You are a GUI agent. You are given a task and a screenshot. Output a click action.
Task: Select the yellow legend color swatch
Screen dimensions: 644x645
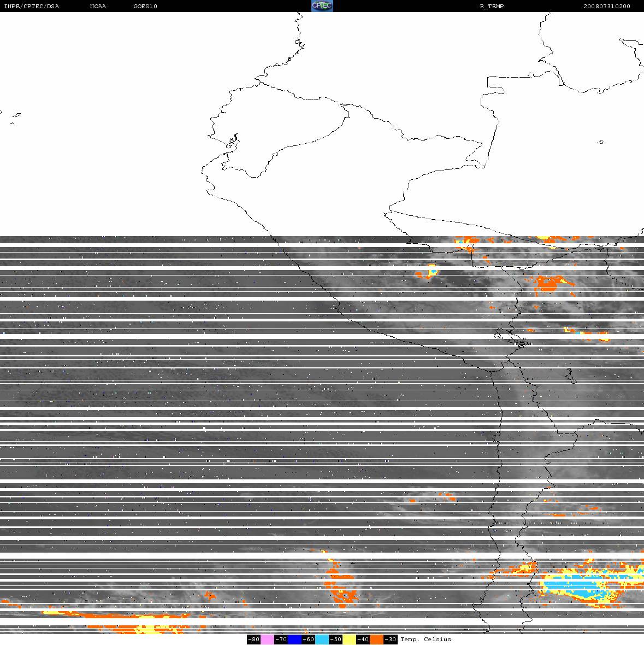coord(350,639)
